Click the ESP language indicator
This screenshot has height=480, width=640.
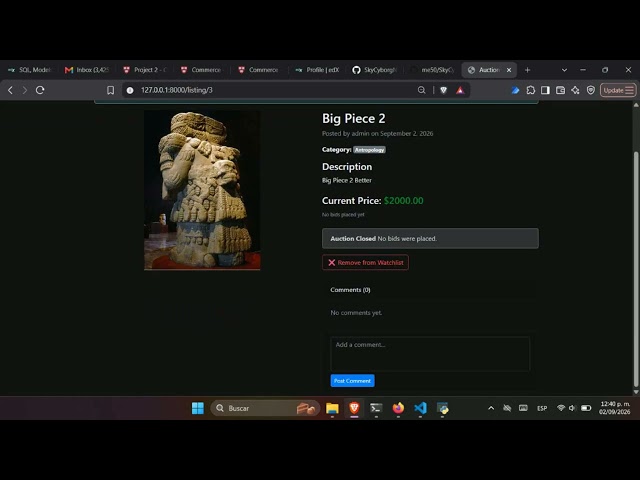[x=542, y=408]
